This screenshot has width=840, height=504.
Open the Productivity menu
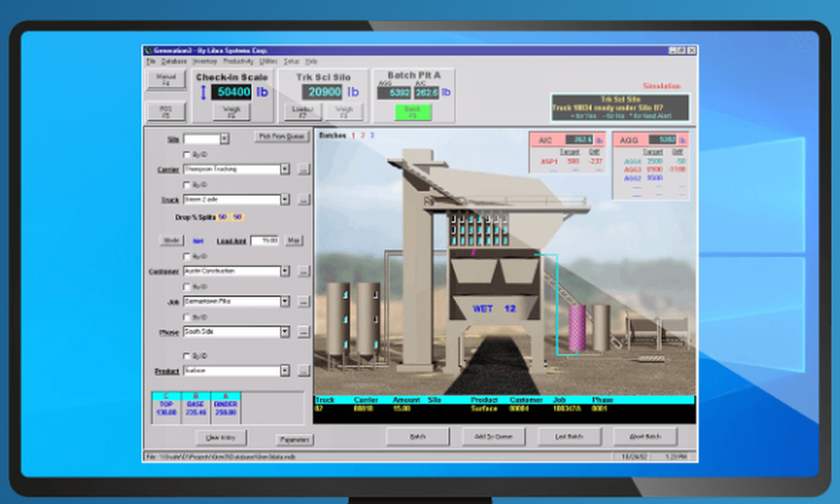point(238,61)
